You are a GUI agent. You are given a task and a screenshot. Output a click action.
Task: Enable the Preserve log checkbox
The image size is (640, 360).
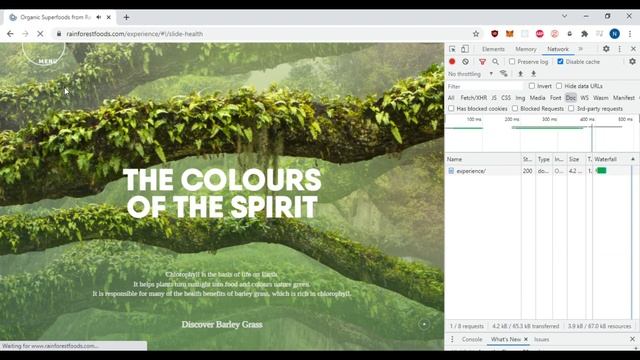(512, 62)
